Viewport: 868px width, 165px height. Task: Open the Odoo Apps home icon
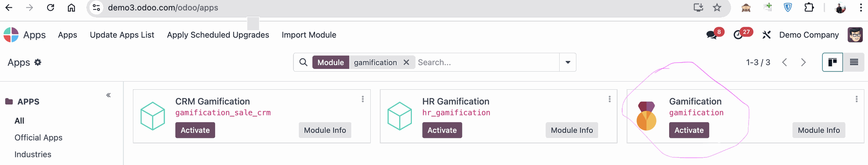pyautogui.click(x=11, y=35)
